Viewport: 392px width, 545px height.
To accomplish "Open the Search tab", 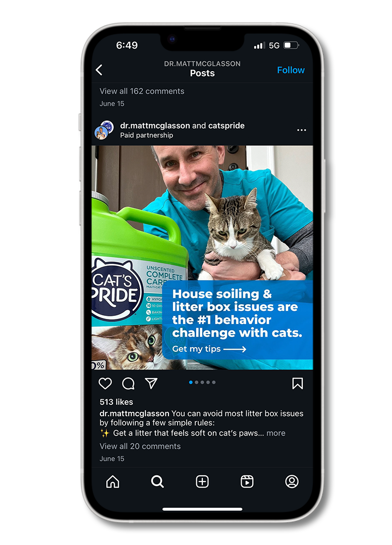I will click(157, 482).
